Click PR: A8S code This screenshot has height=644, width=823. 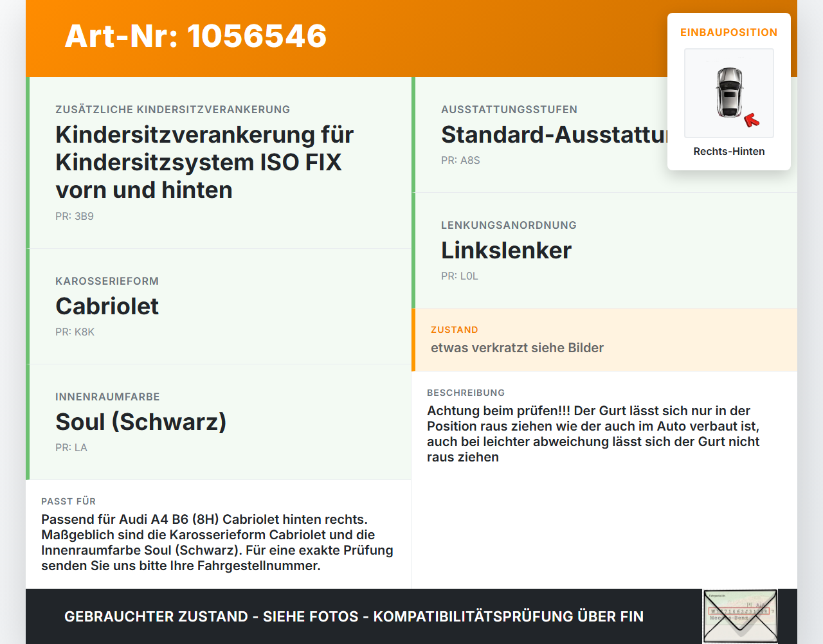(460, 160)
